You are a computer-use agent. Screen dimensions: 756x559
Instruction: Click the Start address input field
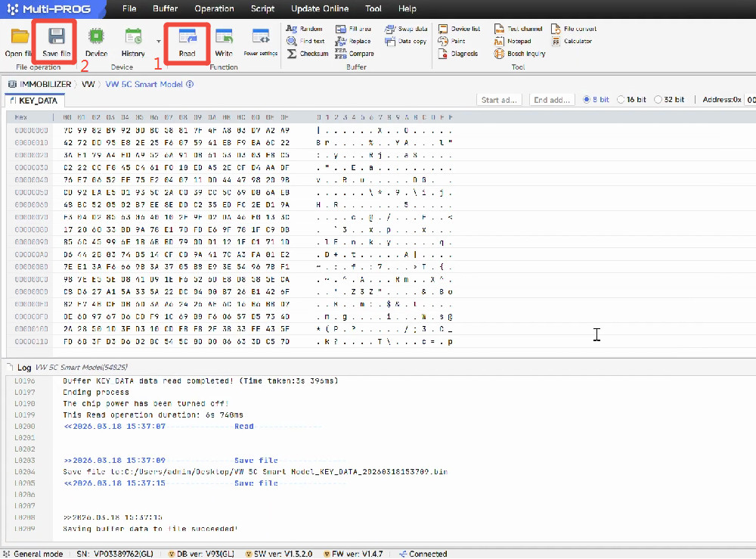tap(500, 100)
